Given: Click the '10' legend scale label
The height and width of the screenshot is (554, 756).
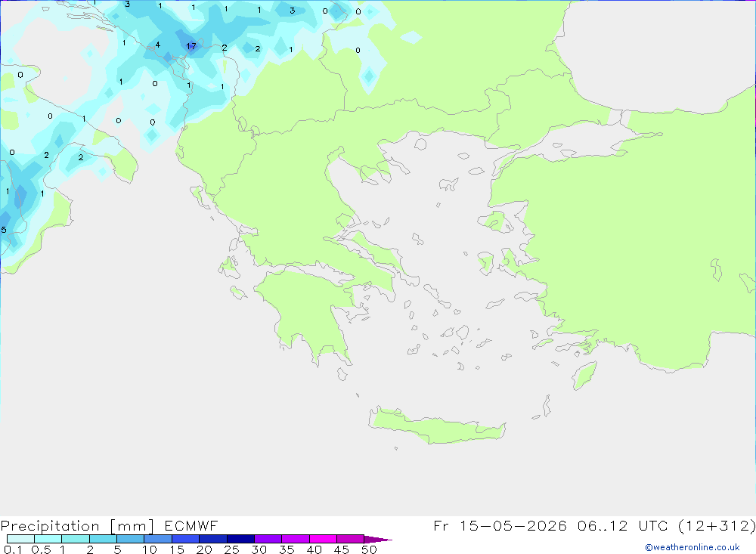Looking at the screenshot, I should click(150, 549).
